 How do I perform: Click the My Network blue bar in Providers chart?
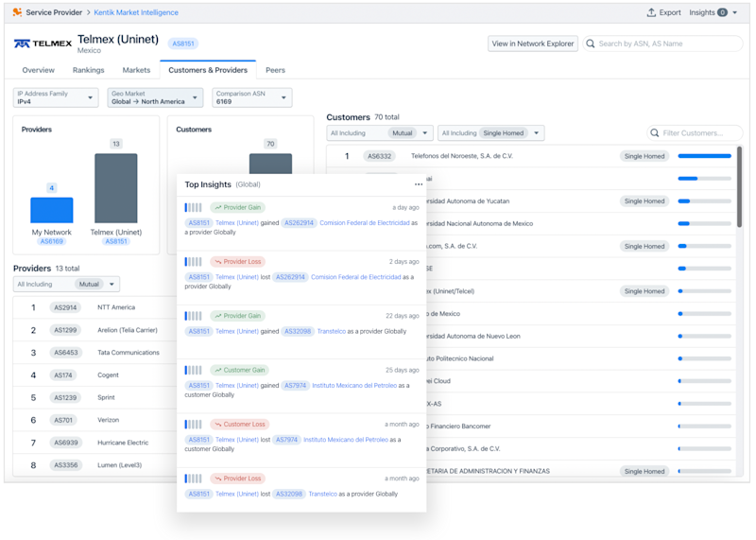(52, 210)
